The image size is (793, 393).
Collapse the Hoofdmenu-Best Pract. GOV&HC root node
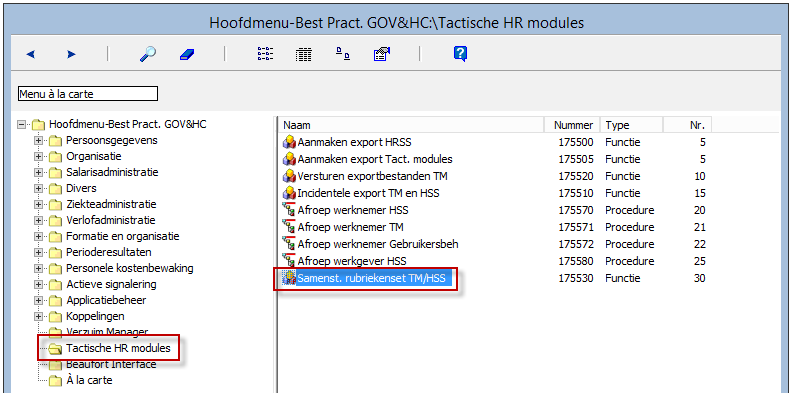pyautogui.click(x=21, y=124)
